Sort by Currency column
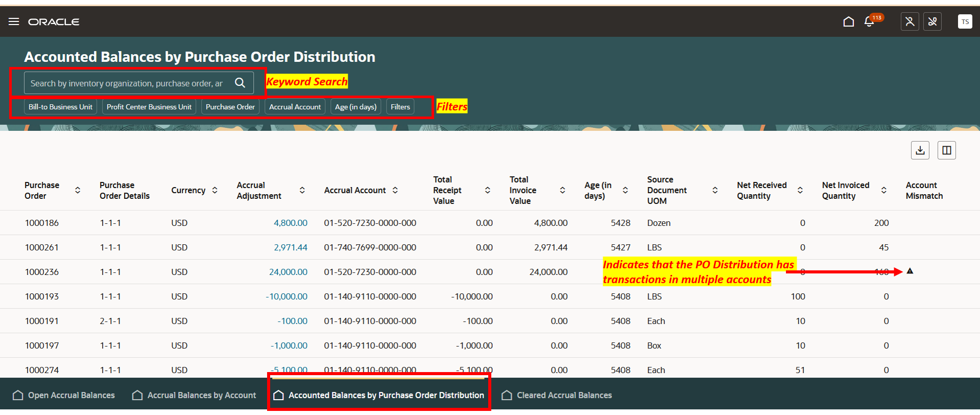 click(x=215, y=190)
